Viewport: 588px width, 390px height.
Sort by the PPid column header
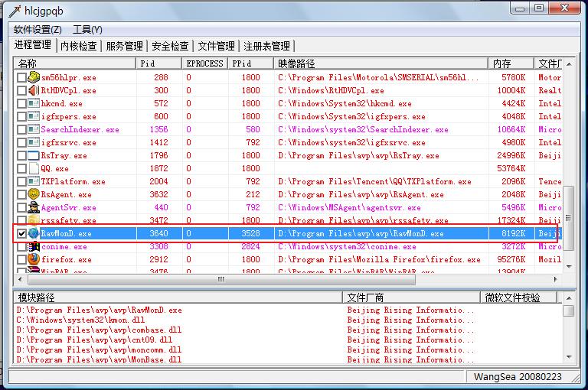pyautogui.click(x=250, y=63)
